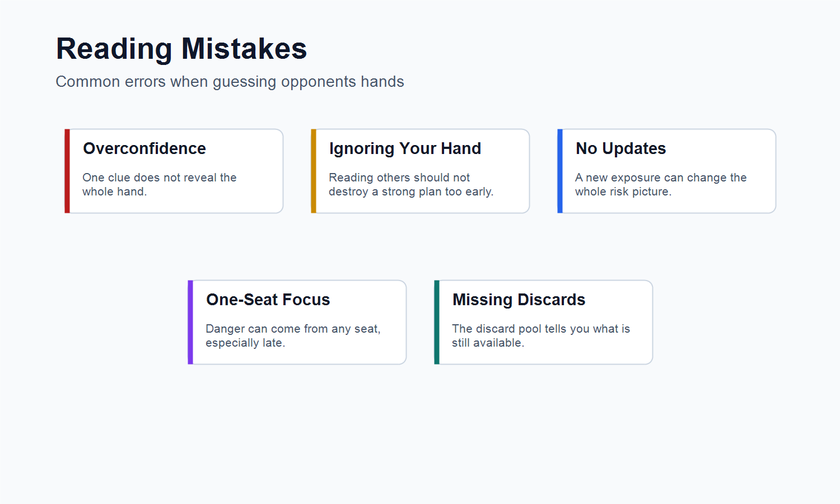Open the Overconfidence card title
The height and width of the screenshot is (504, 840).
[144, 148]
